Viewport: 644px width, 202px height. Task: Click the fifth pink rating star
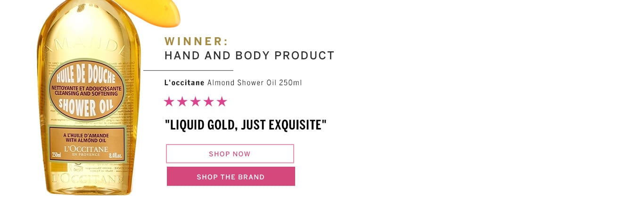coord(222,101)
